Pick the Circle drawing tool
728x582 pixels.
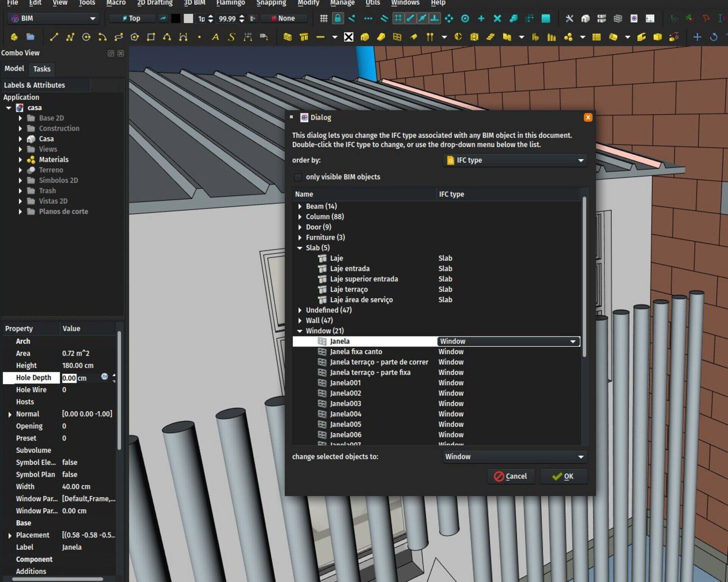[x=86, y=37]
